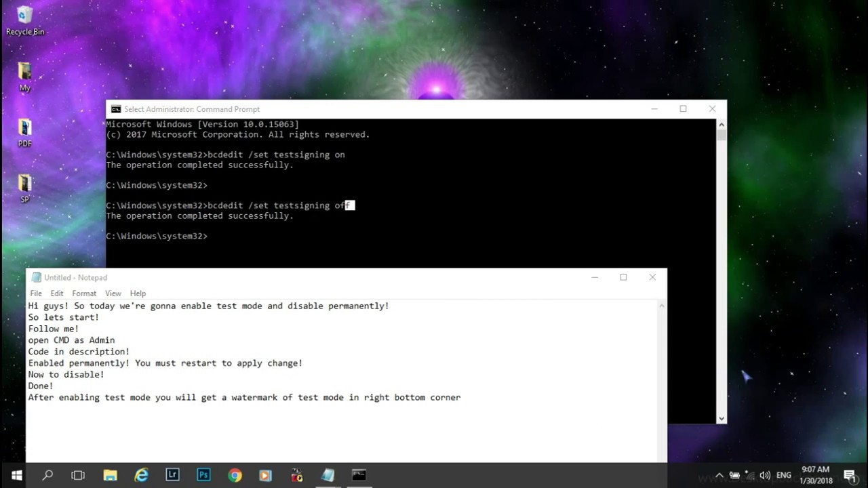Click the last empty system32 prompt line

pyautogui.click(x=157, y=236)
